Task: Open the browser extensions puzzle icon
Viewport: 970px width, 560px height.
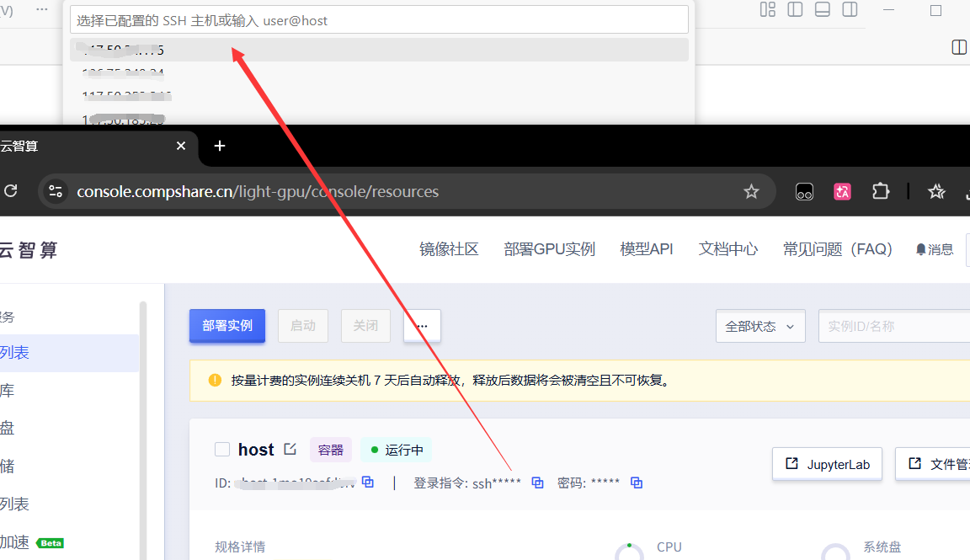Action: pos(881,192)
